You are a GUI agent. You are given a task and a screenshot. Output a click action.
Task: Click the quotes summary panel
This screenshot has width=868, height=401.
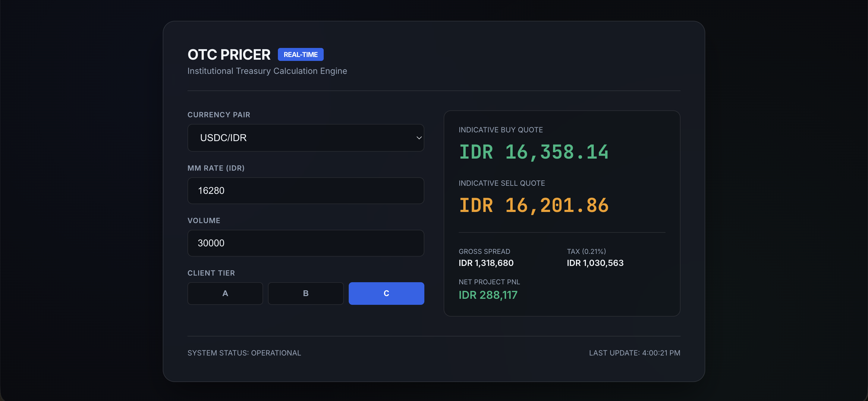point(562,213)
